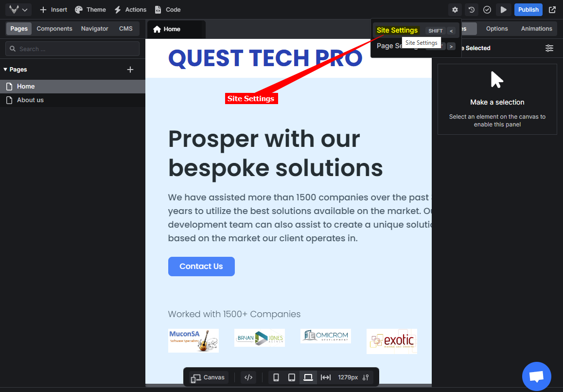Collapse the Pages tree section
The width and height of the screenshot is (563, 392).
click(x=6, y=70)
